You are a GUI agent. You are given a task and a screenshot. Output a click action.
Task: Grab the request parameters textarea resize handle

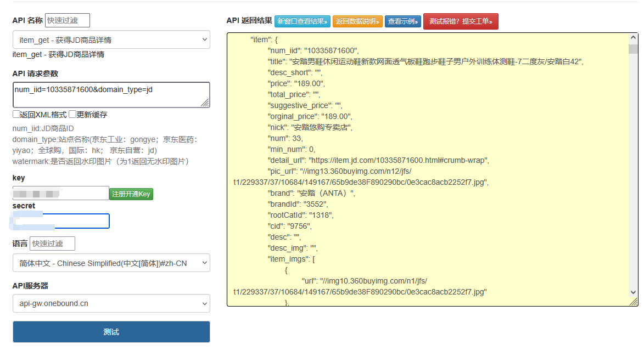[205, 103]
